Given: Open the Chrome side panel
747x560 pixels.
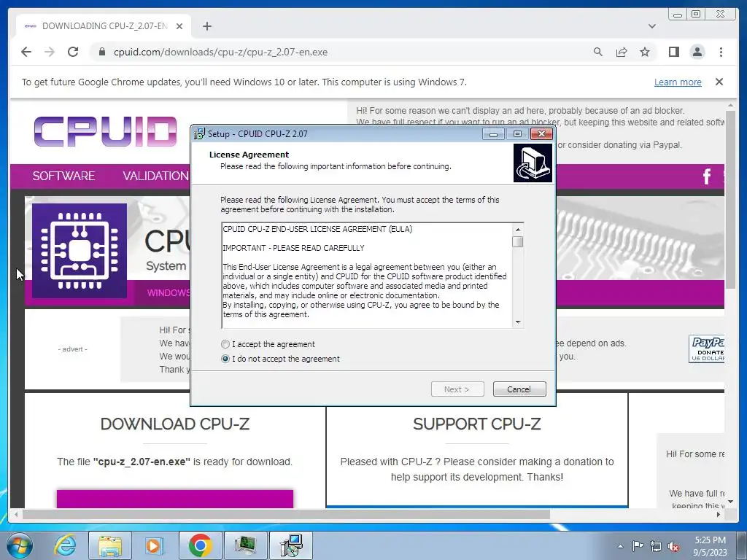Looking at the screenshot, I should (x=673, y=52).
